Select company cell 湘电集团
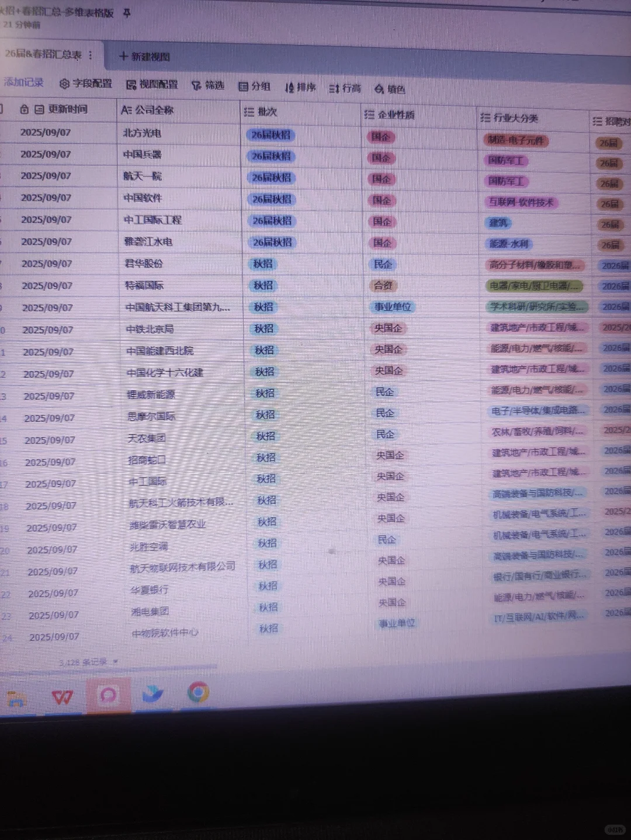Screen dimensions: 631x840 (150, 612)
